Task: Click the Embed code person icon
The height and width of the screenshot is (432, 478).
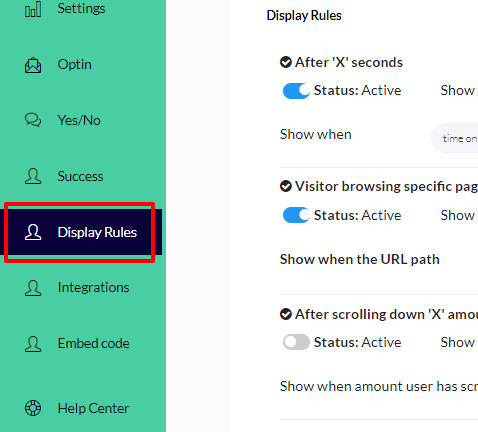Action: (33, 344)
